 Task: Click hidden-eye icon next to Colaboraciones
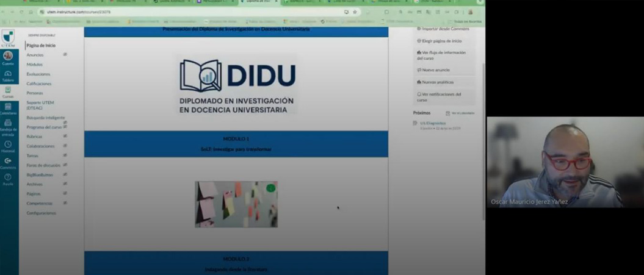(65, 145)
